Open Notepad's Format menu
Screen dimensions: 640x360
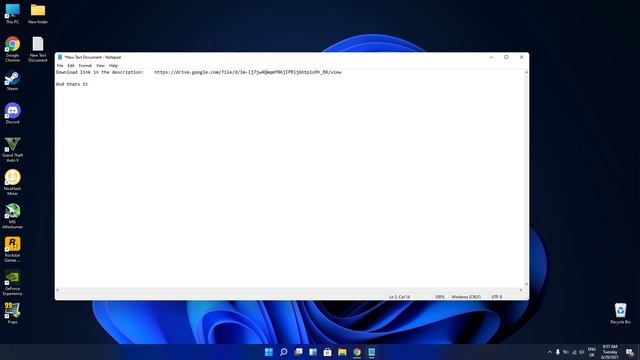point(85,66)
